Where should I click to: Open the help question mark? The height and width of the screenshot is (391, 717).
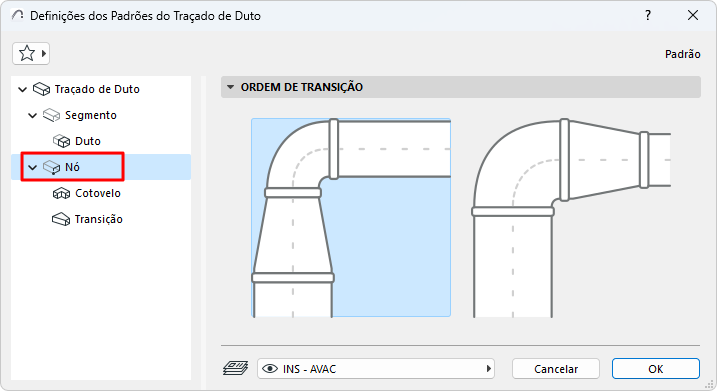click(648, 16)
